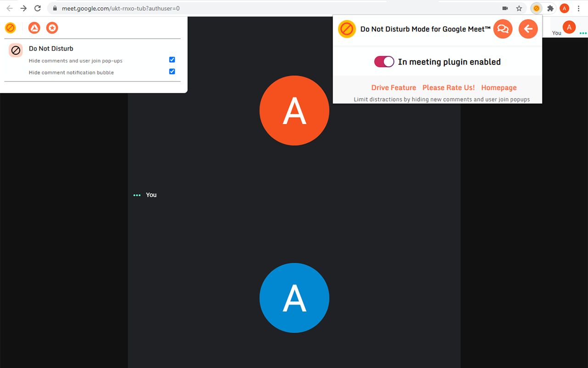The height and width of the screenshot is (368, 588).
Task: Click the Drive icon in left panel
Action: pos(34,28)
